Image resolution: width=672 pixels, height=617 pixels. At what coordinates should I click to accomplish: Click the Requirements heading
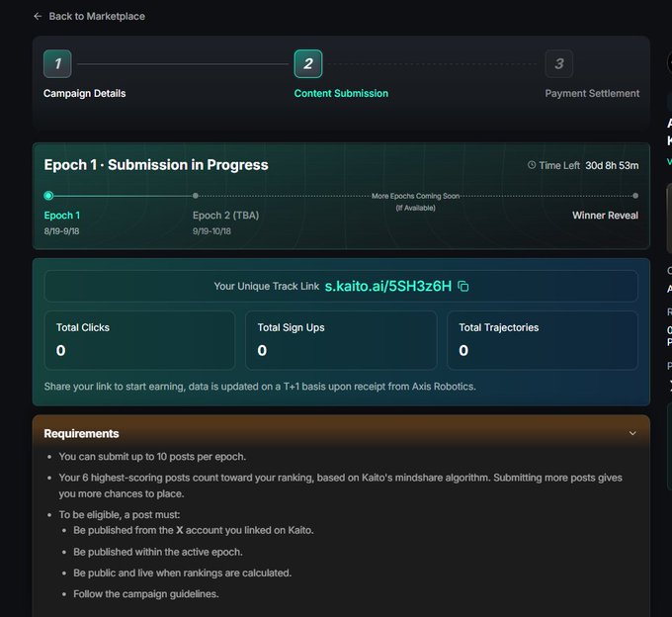(x=81, y=433)
